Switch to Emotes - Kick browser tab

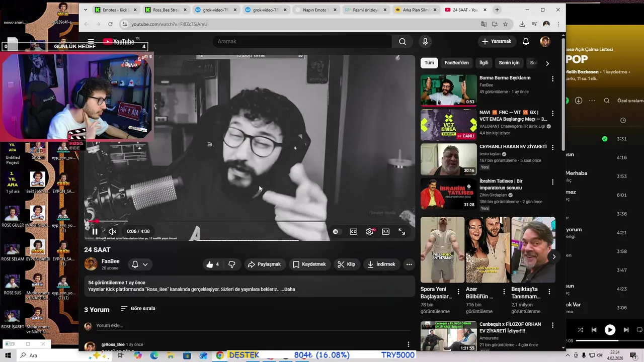coord(115,10)
